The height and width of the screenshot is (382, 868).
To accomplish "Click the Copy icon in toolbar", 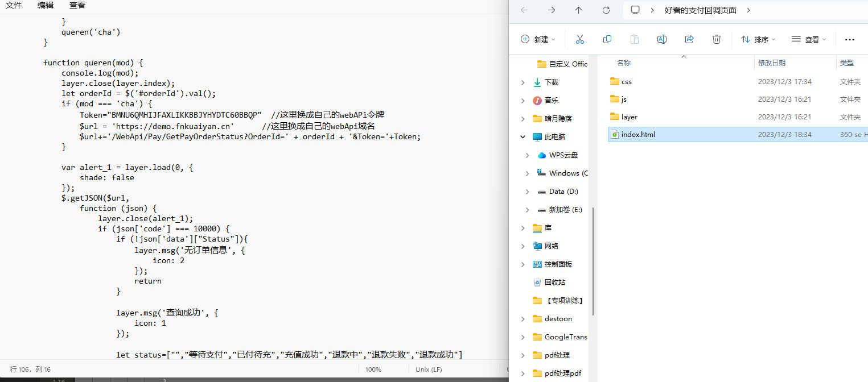I will [x=607, y=39].
